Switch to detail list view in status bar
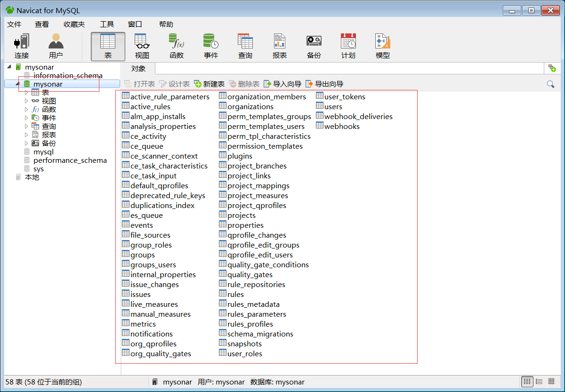565x392 pixels. click(x=540, y=381)
